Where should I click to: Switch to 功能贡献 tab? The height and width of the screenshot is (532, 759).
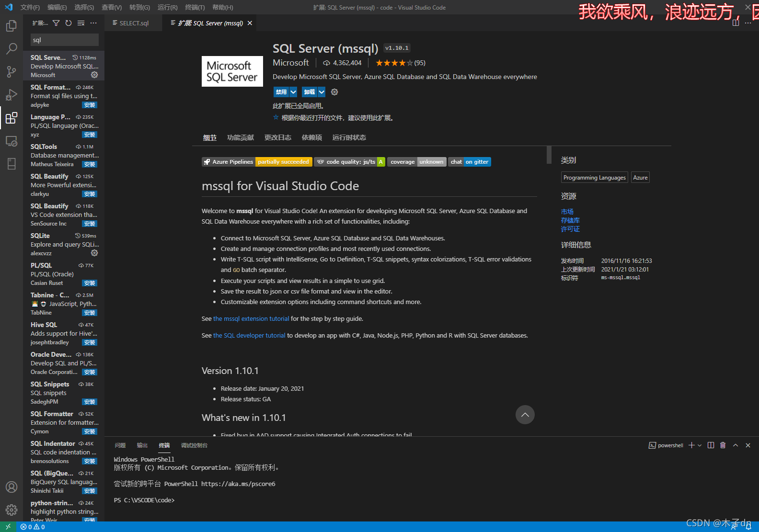click(241, 137)
